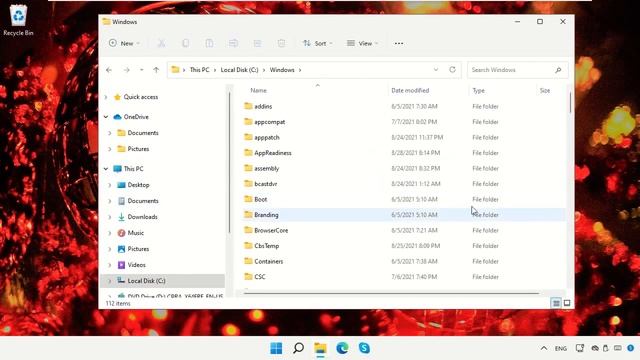
Task: Go forward with the Forward arrow
Action: [127, 70]
